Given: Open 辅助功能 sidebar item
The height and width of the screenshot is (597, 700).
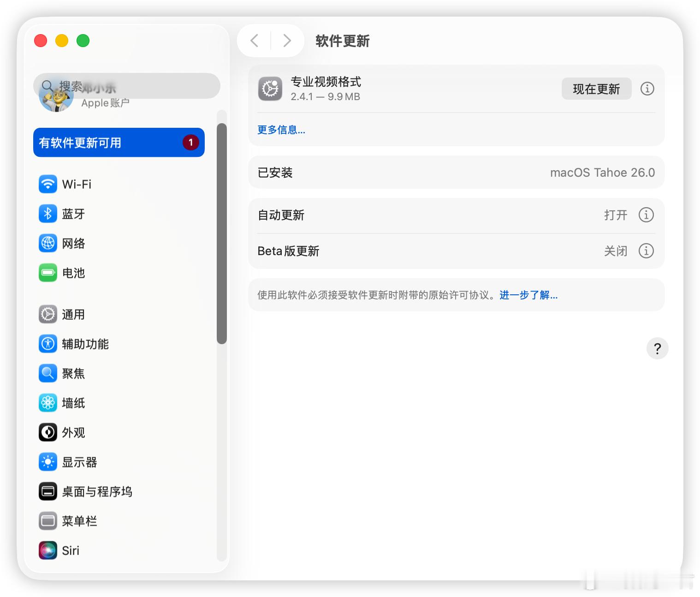Looking at the screenshot, I should pyautogui.click(x=119, y=344).
